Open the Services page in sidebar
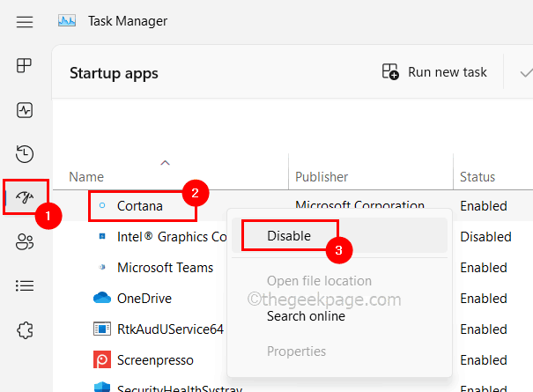This screenshot has height=392, width=533. [26, 330]
